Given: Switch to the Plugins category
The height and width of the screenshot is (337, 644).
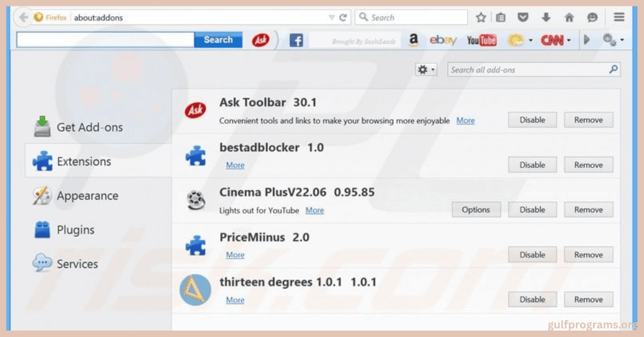Looking at the screenshot, I should [x=75, y=230].
